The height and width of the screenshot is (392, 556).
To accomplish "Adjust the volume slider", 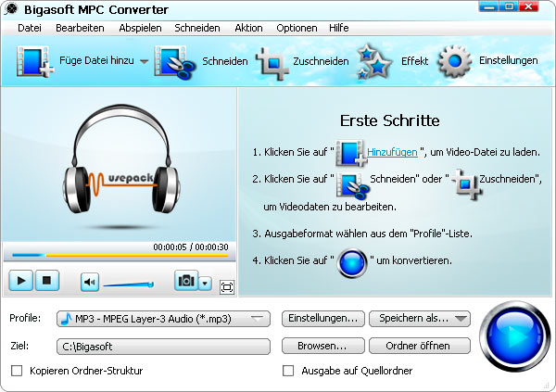I will [129, 285].
